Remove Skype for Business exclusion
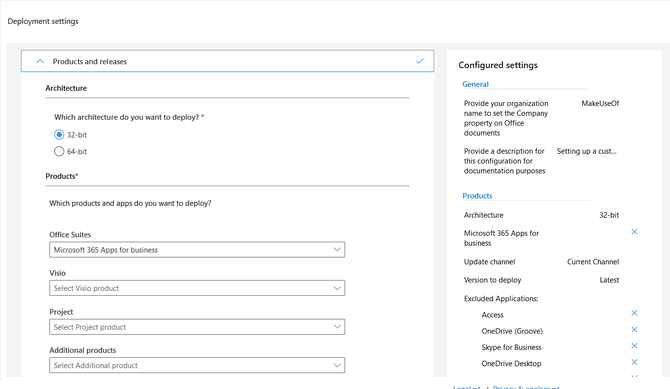 tap(635, 346)
